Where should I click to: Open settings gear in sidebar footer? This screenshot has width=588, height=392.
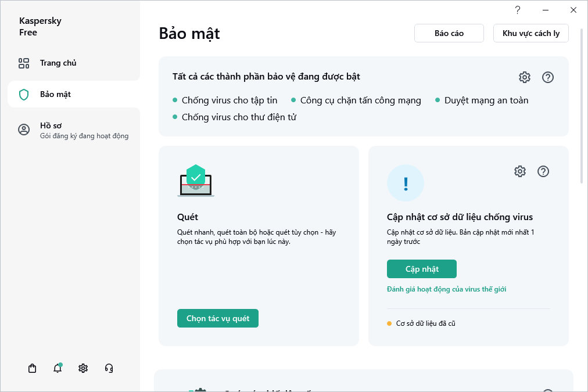click(x=83, y=368)
